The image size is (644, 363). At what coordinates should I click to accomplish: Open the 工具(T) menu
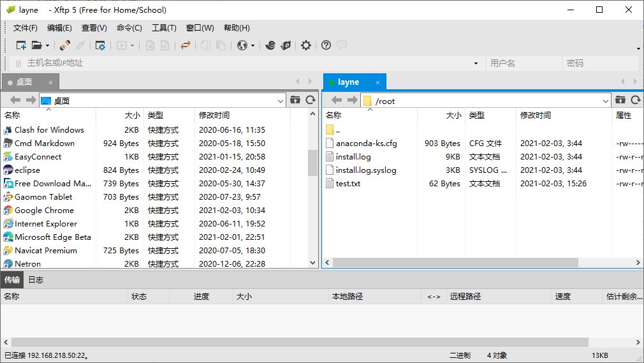164,28
